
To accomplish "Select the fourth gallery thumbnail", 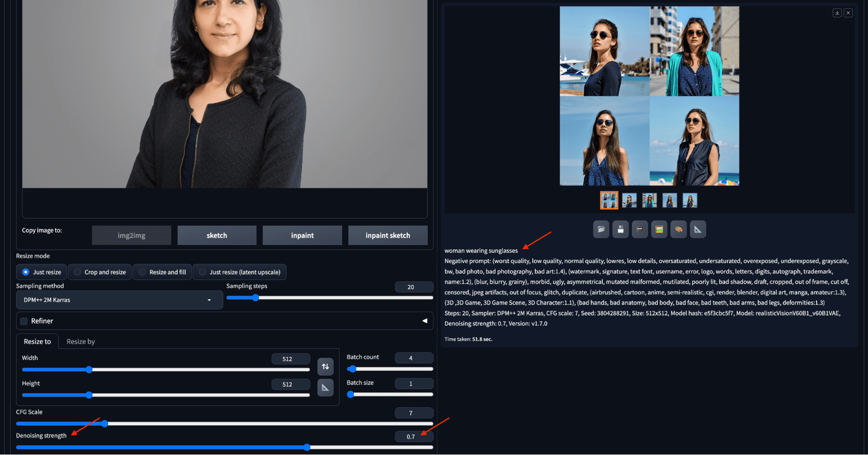I will click(670, 200).
